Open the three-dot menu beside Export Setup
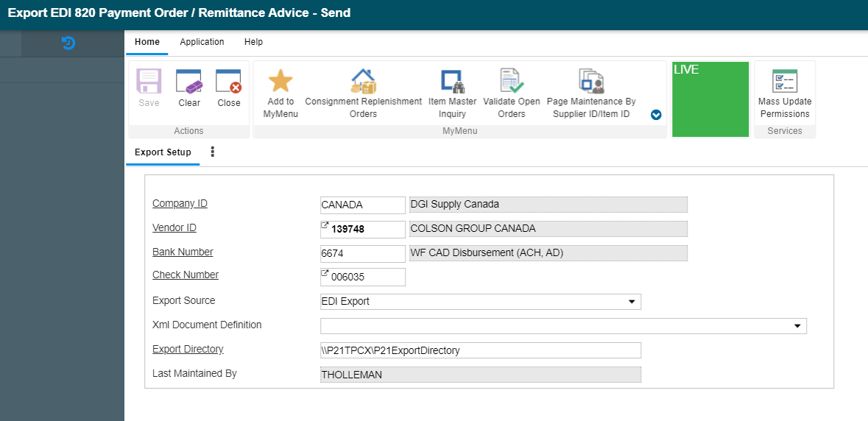Screen dimensions: 868x421 (213, 152)
